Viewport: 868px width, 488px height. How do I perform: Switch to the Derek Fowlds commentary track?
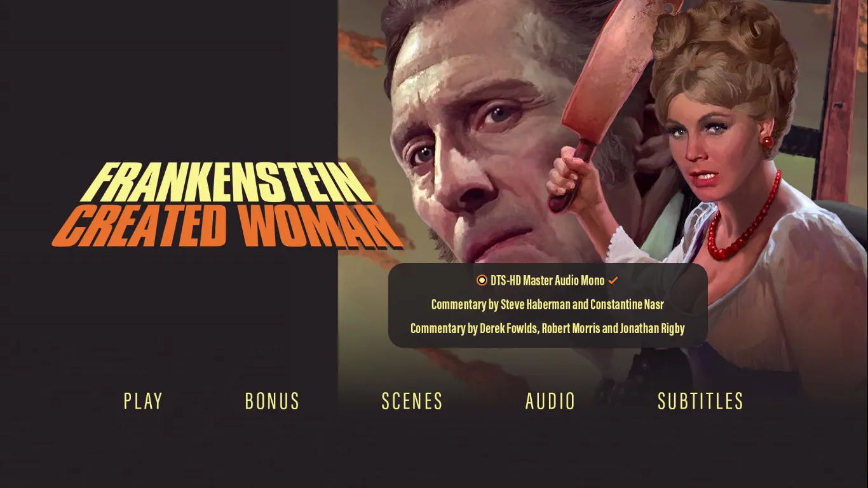pos(548,329)
